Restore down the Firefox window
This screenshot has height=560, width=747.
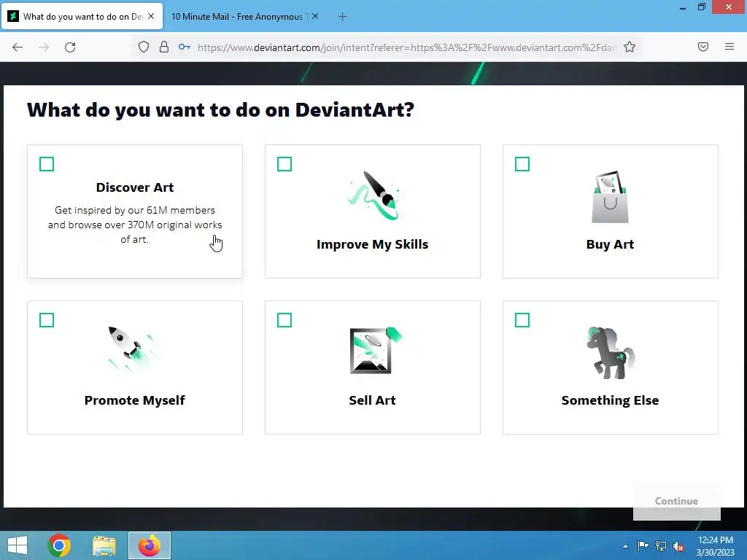coord(702,7)
